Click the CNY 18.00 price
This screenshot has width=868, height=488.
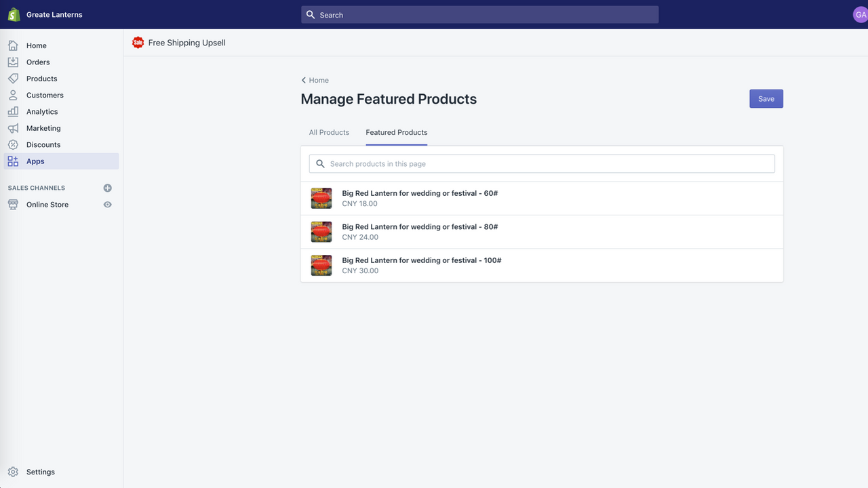(359, 203)
